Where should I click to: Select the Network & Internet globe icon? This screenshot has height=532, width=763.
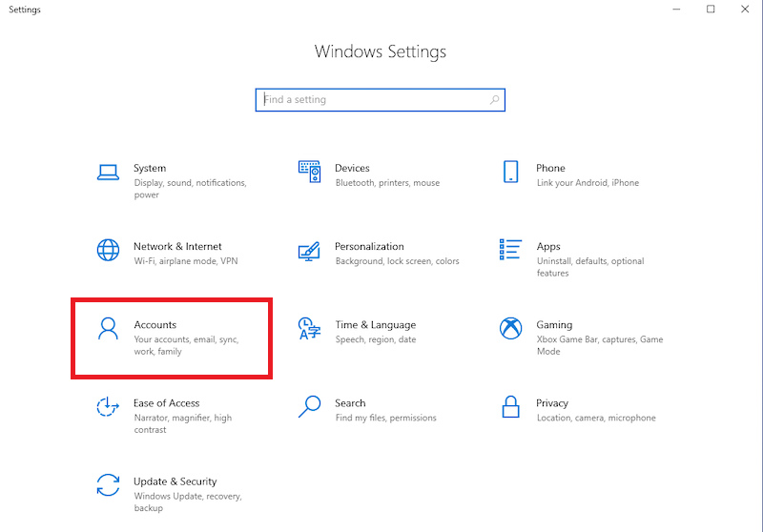point(108,251)
